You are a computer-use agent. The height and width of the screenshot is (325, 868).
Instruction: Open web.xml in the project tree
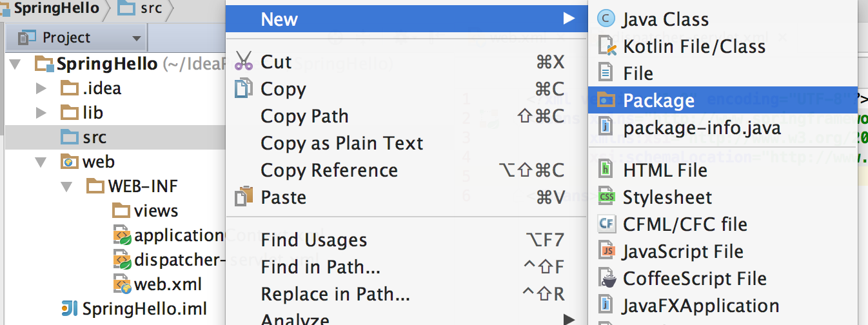coord(168,284)
